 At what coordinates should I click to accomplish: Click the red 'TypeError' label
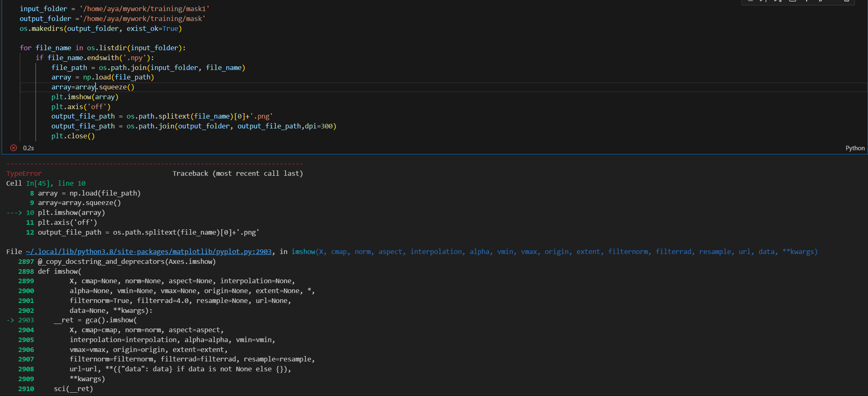24,173
